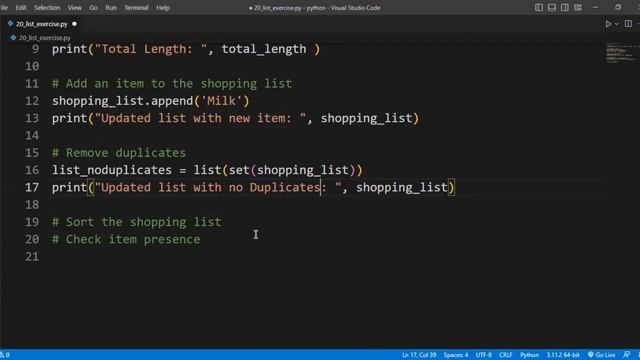This screenshot has height=360, width=640.
Task: Open the Selection menu
Action: click(x=47, y=7)
